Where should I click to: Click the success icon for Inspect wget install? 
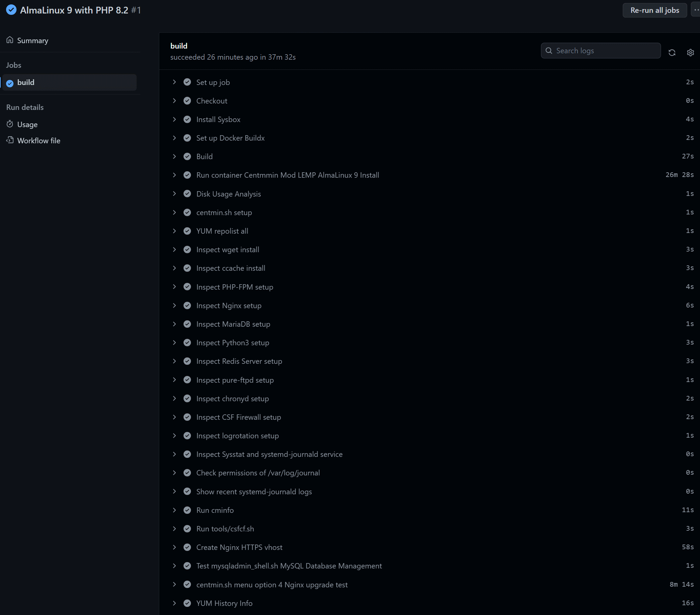click(187, 250)
